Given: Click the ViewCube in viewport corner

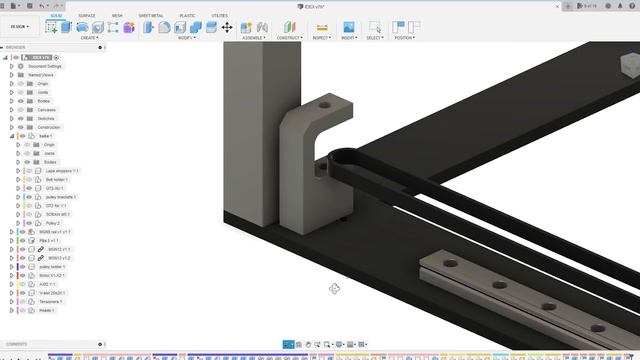Looking at the screenshot, I should pyautogui.click(x=630, y=65).
